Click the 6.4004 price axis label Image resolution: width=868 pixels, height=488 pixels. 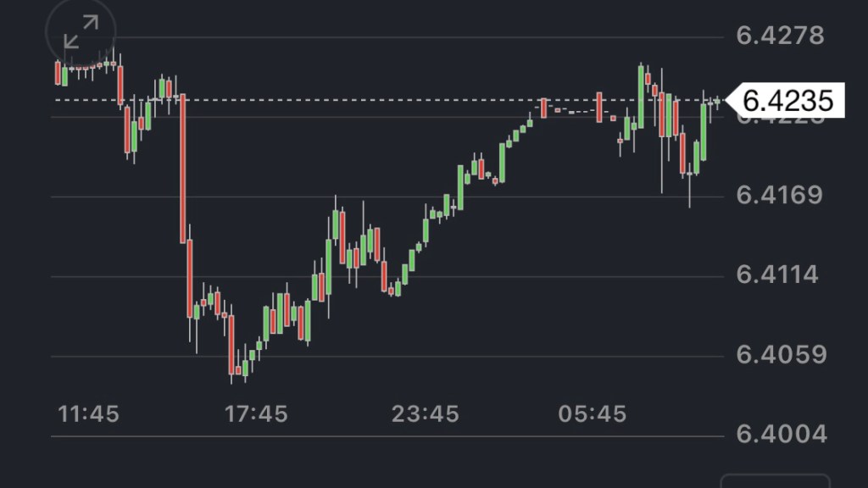click(780, 435)
